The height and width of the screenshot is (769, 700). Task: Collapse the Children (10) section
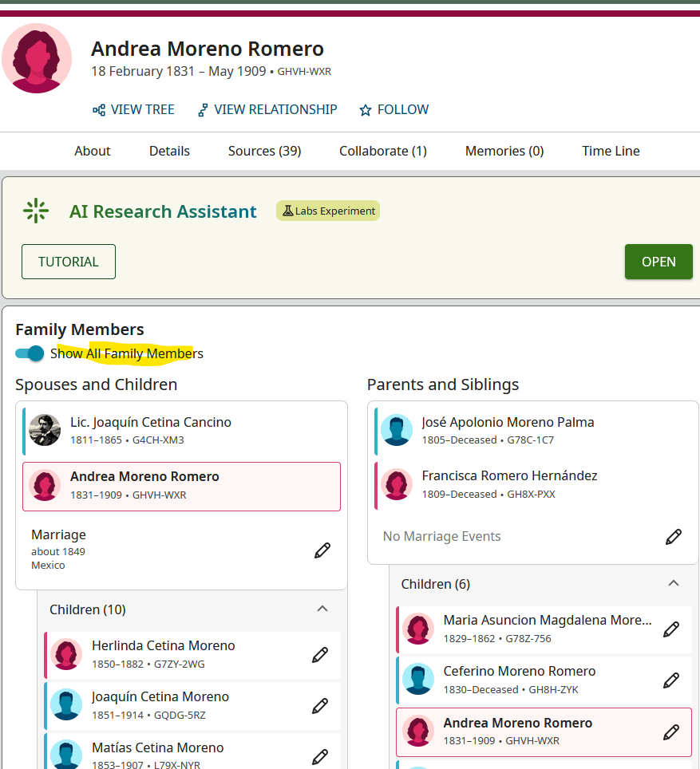[322, 609]
